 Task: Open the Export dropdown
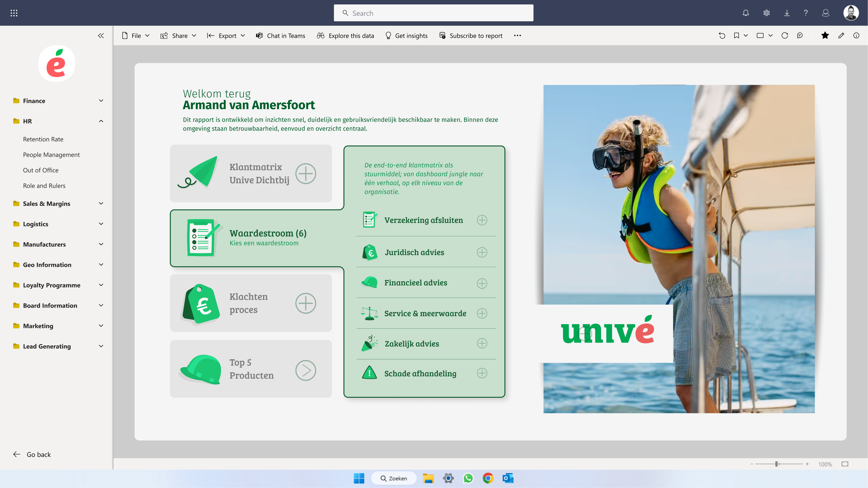tap(226, 35)
